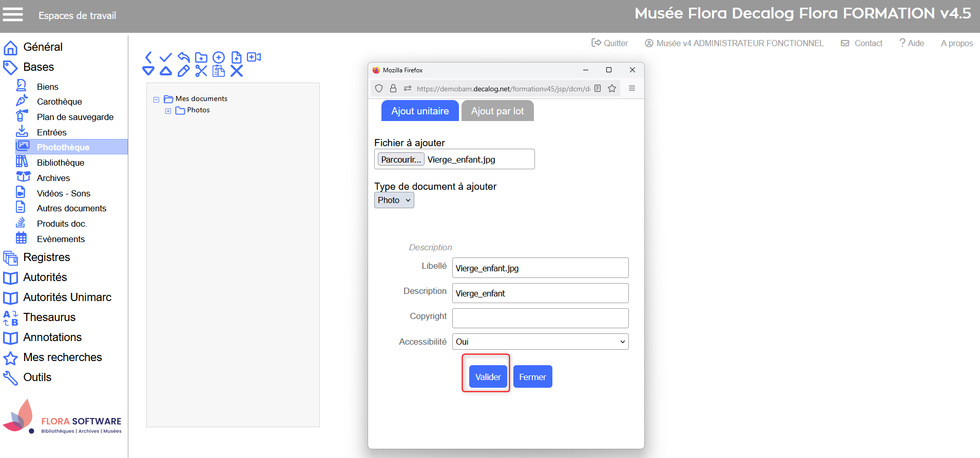Open the hamburger menu at top left
The image size is (980, 458).
(13, 15)
